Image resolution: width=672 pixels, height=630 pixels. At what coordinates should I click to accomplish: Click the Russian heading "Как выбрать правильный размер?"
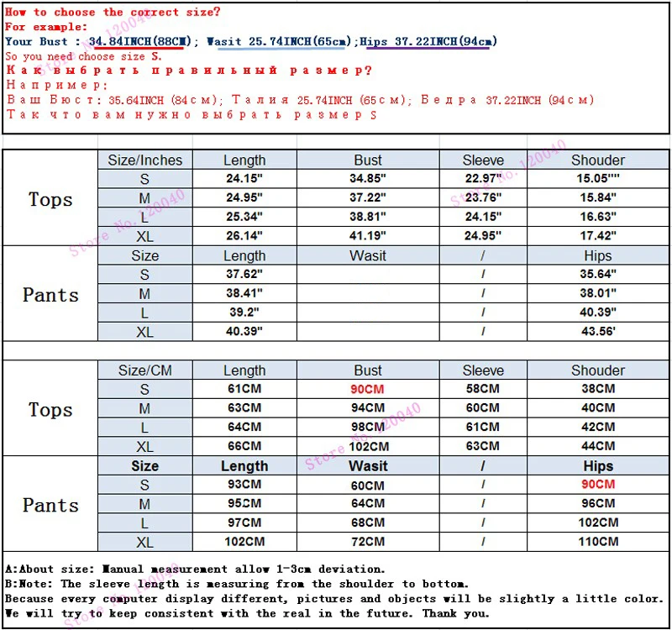(x=189, y=71)
